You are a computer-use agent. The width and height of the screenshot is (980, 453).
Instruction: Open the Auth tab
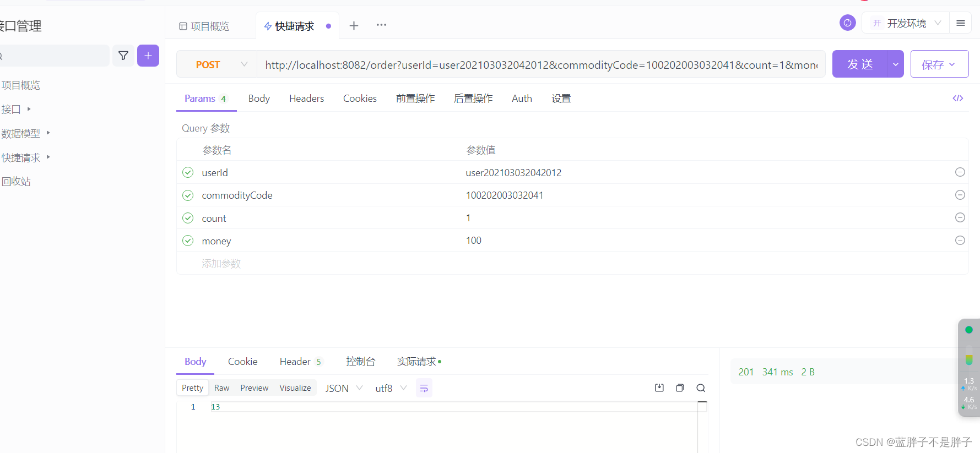tap(522, 99)
